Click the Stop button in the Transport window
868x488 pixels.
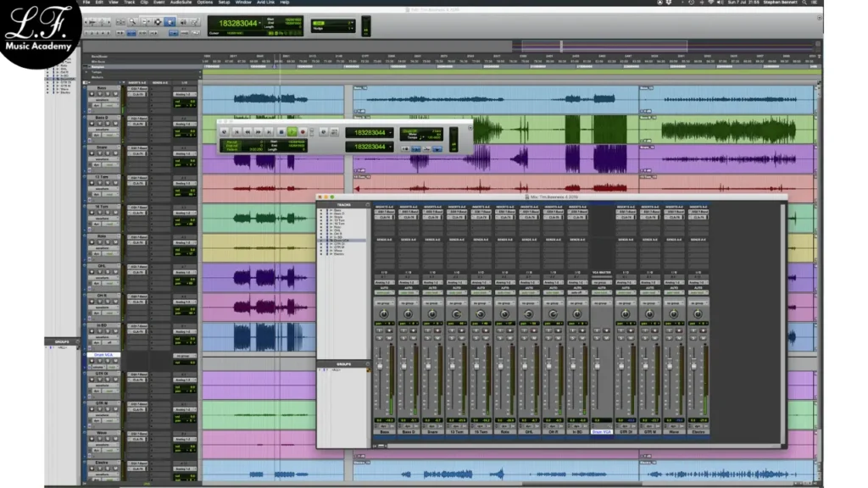pyautogui.click(x=281, y=132)
